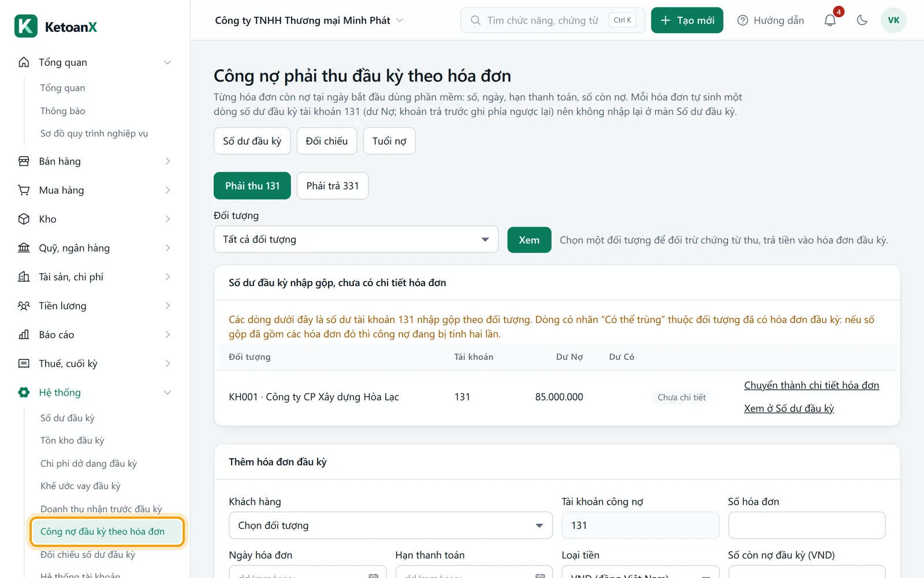The height and width of the screenshot is (578, 924).
Task: Open Sơ đồ quy trình nghiệp vụ
Action: [94, 134]
